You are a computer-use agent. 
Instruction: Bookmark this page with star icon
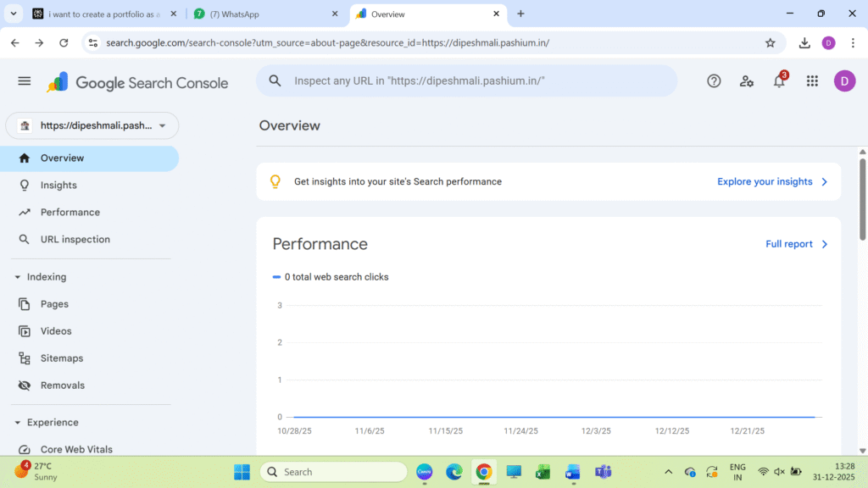(x=770, y=43)
